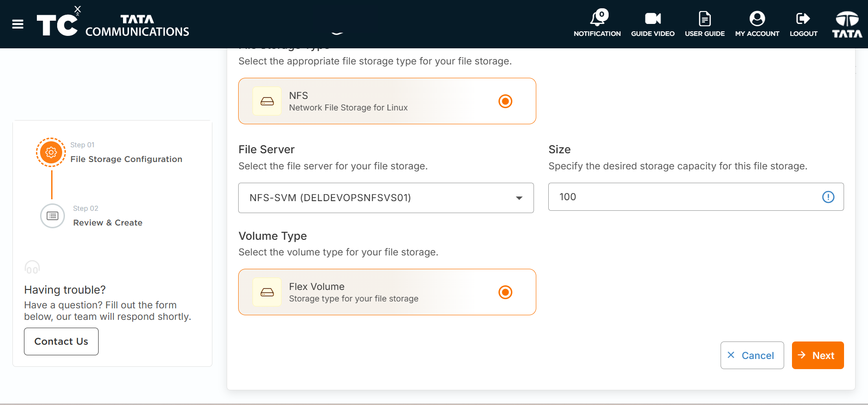The width and height of the screenshot is (868, 405).
Task: Click the Step 02 Review list icon
Action: click(53, 216)
